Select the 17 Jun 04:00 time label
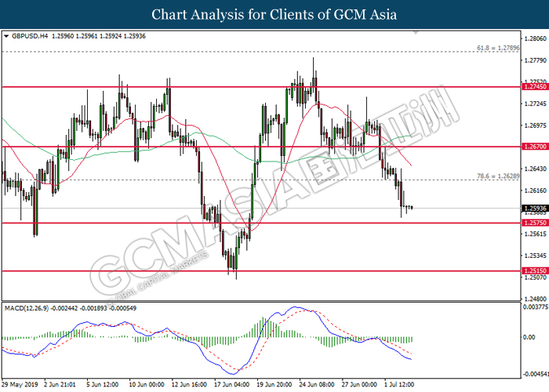Image resolution: width=549 pixels, height=392 pixels. (232, 384)
